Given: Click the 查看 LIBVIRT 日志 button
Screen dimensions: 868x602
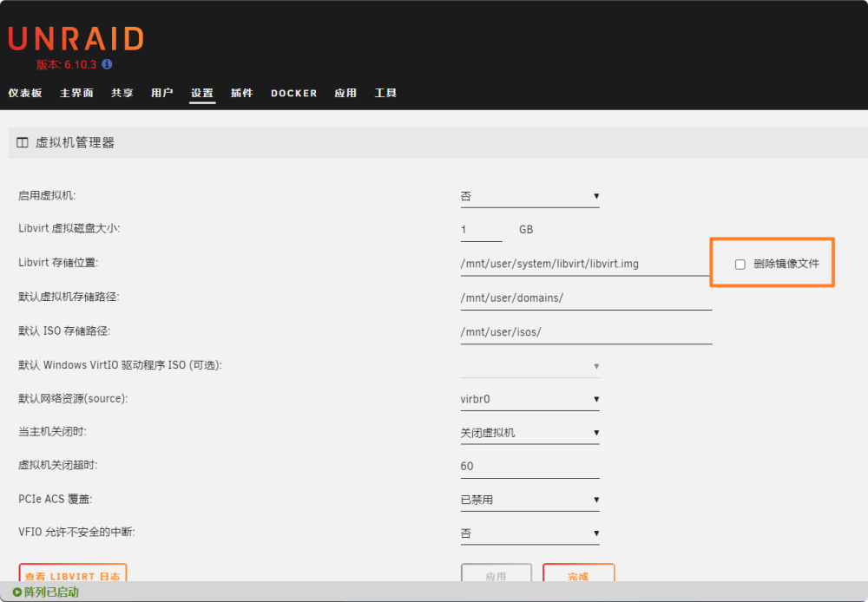Looking at the screenshot, I should pyautogui.click(x=73, y=573).
